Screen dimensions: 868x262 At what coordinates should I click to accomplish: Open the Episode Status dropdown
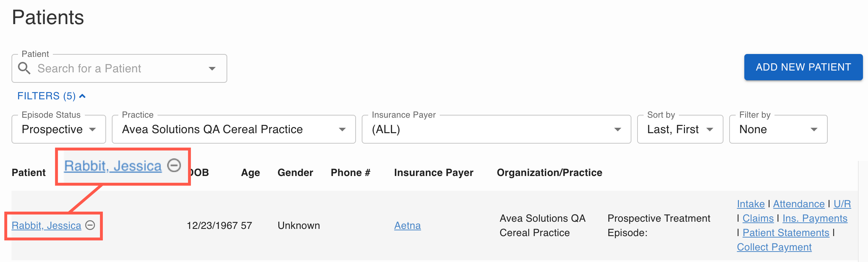point(59,129)
